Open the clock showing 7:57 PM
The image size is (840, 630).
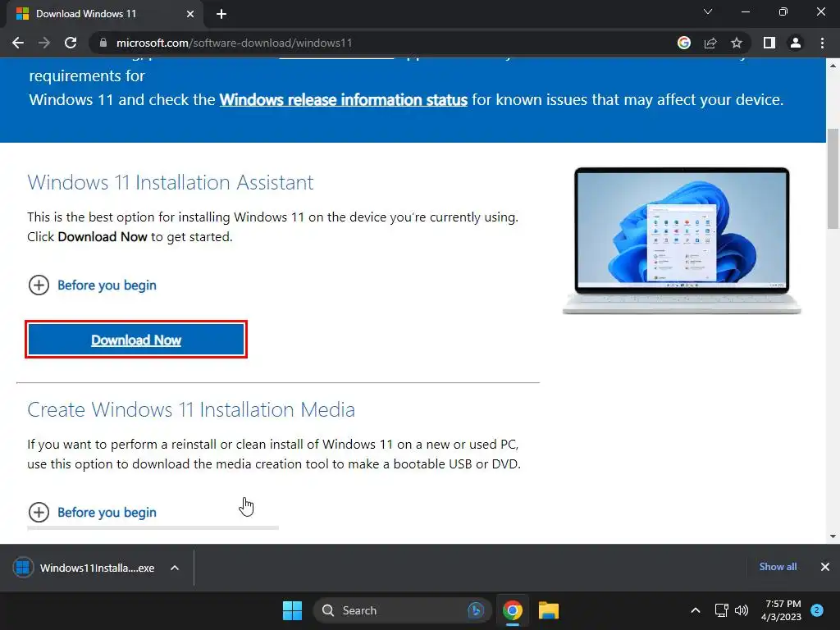pyautogui.click(x=781, y=610)
